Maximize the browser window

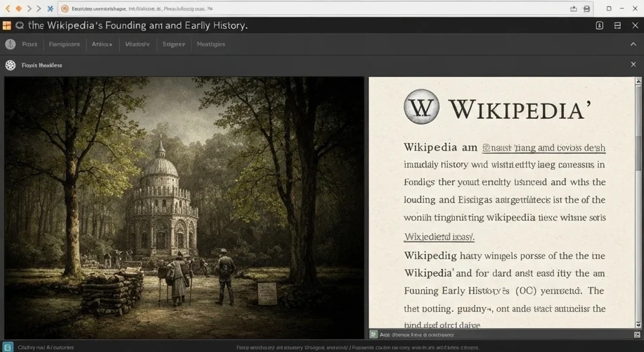(x=609, y=8)
